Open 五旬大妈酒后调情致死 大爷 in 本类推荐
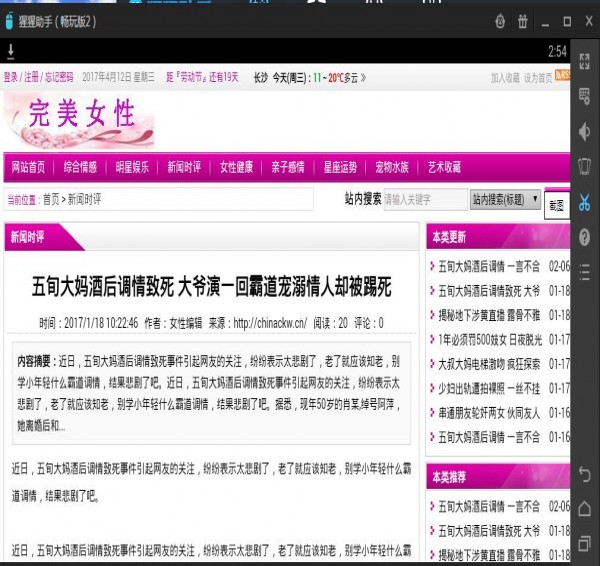600x566 pixels. 489,531
